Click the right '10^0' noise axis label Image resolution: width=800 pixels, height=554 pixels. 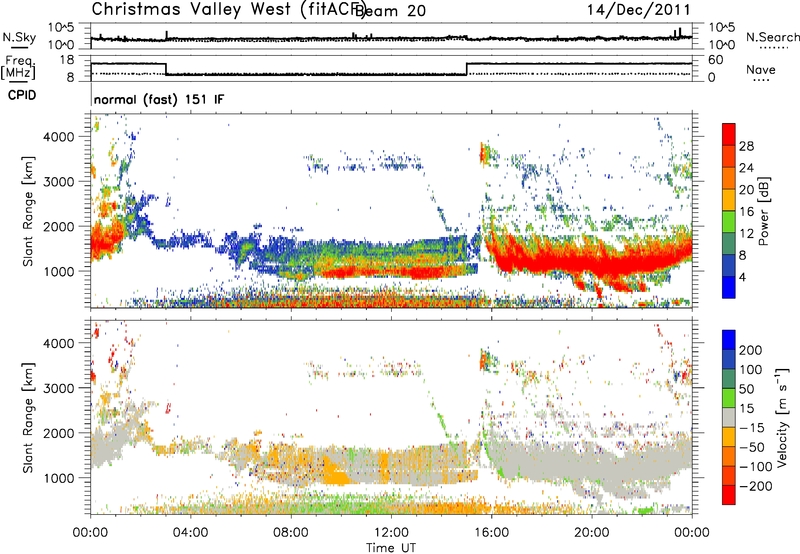point(722,45)
